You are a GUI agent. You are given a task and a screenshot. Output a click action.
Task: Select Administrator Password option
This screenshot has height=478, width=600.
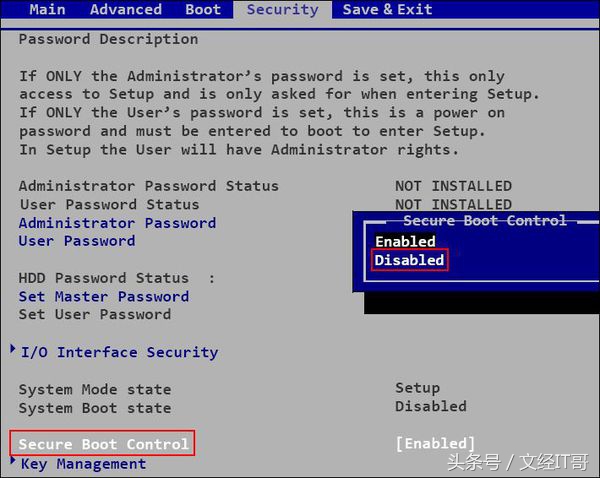(x=117, y=223)
